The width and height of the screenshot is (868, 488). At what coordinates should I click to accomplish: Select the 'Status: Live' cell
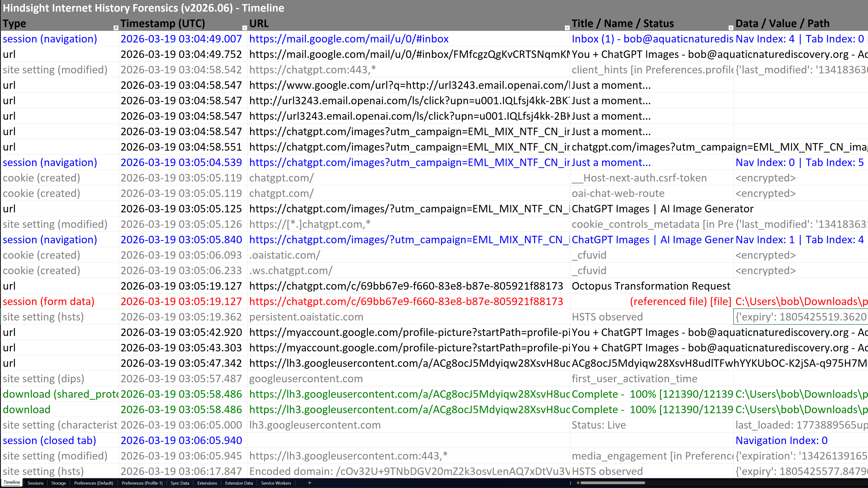(x=652, y=425)
